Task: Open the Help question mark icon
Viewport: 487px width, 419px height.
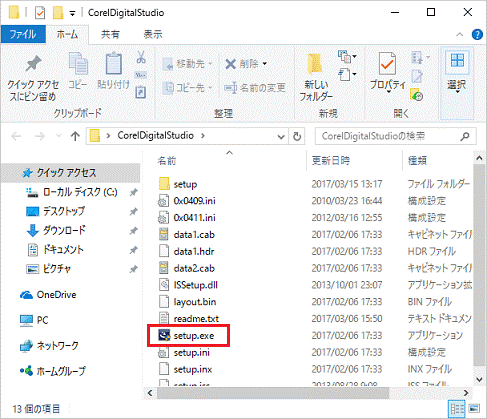Action: tap(477, 34)
